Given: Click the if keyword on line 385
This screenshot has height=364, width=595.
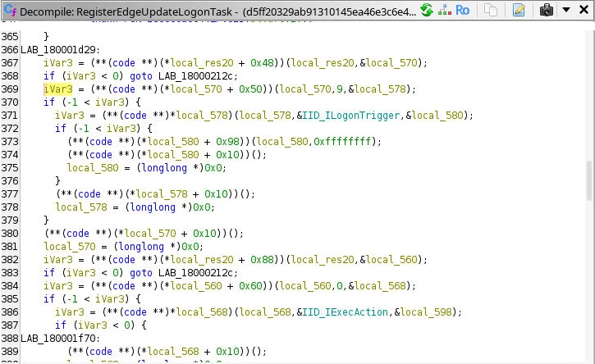Looking at the screenshot, I should (49, 299).
